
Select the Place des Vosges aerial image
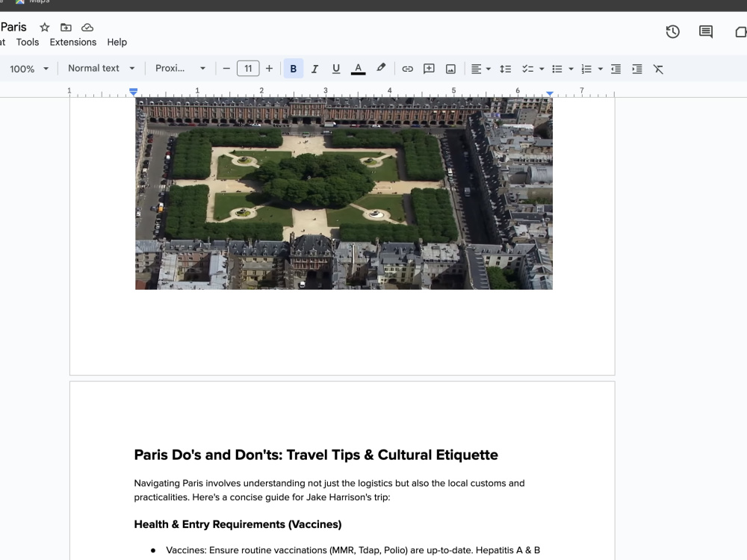tap(344, 193)
